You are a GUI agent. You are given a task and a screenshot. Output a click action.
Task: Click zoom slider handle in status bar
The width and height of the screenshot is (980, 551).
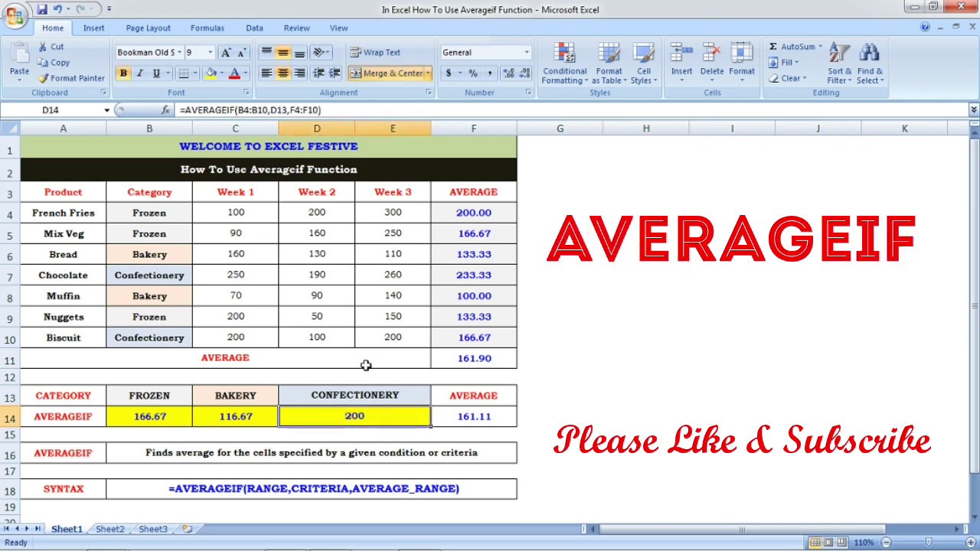click(929, 543)
